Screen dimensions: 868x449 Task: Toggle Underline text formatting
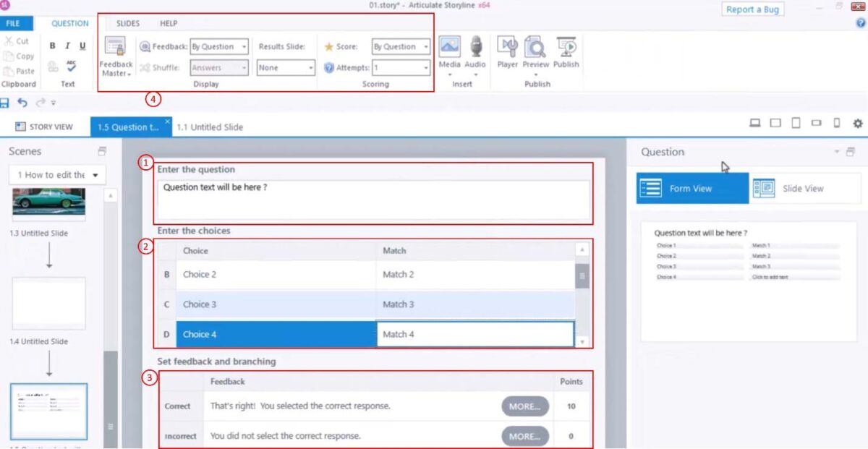[82, 46]
